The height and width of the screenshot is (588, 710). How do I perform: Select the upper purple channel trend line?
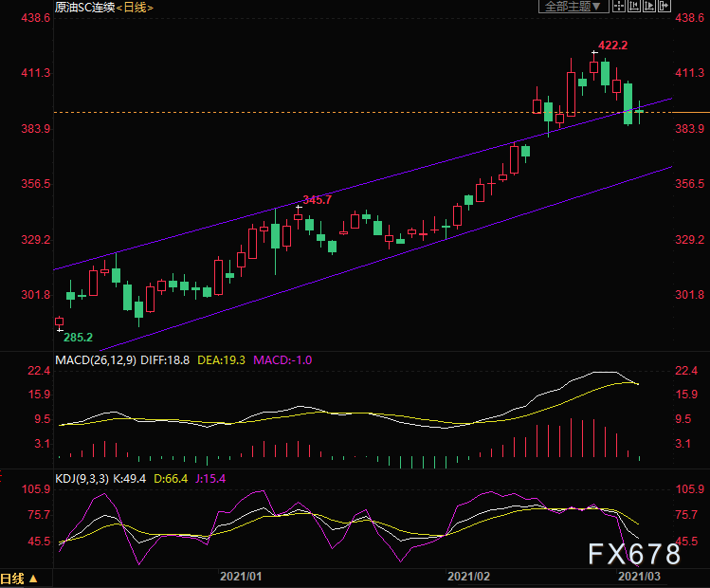click(x=362, y=185)
